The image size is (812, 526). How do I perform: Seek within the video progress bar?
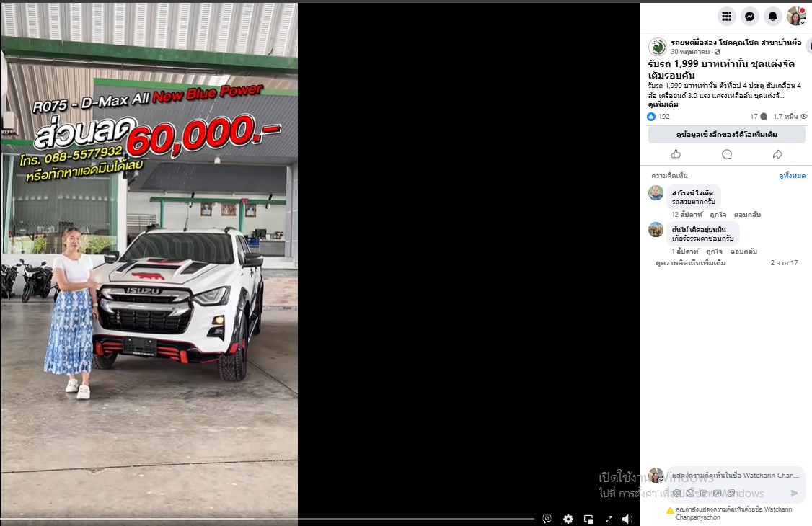tap(268, 518)
